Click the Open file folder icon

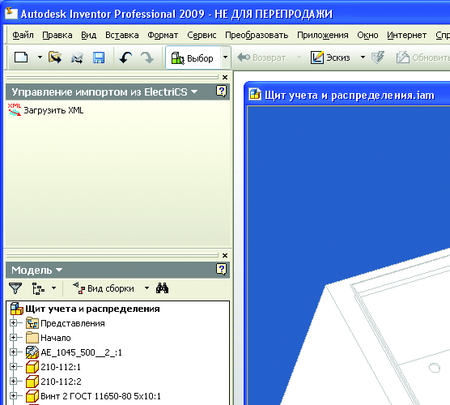pyautogui.click(x=55, y=58)
